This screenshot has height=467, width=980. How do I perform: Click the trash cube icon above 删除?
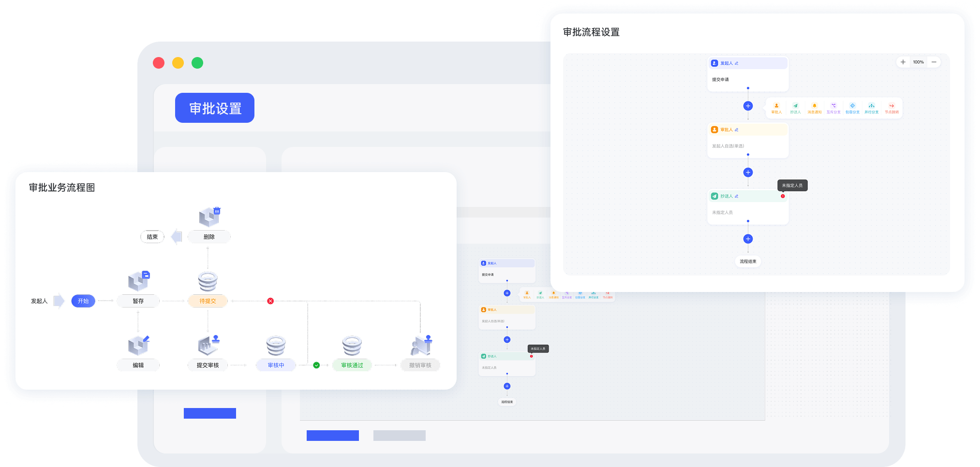pyautogui.click(x=209, y=217)
